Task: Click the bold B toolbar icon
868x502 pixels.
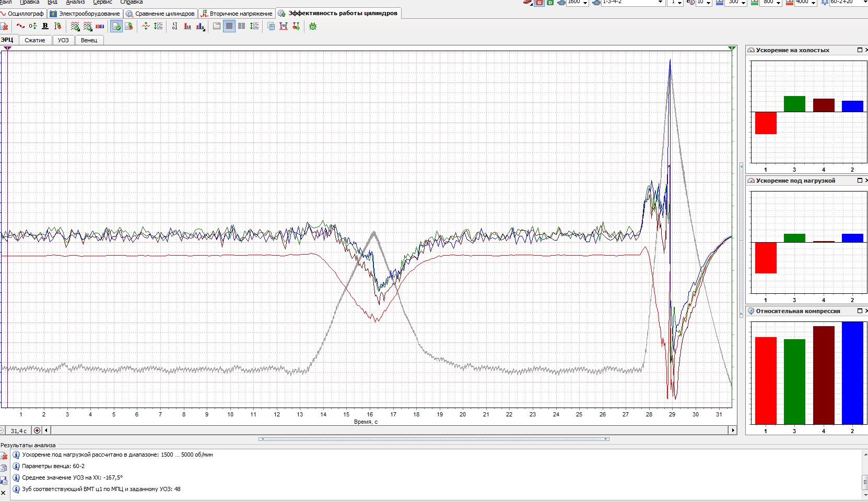Action: point(45,26)
